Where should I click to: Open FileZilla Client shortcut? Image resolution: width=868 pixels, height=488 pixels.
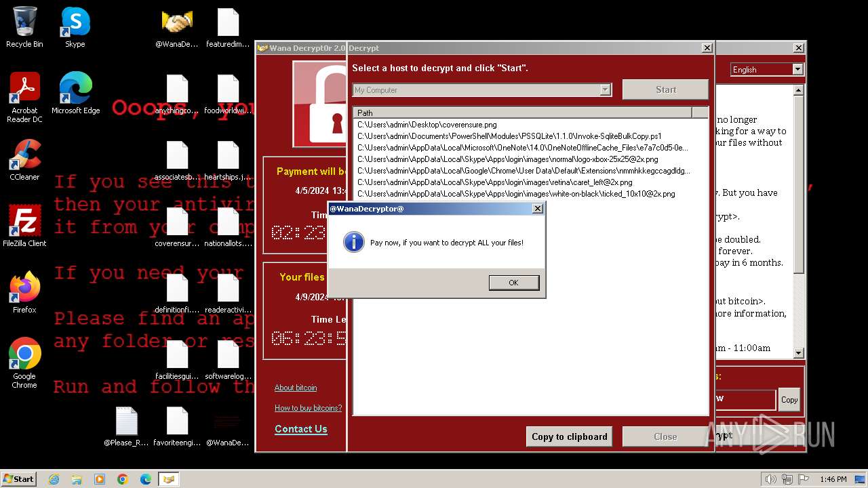[x=24, y=226]
